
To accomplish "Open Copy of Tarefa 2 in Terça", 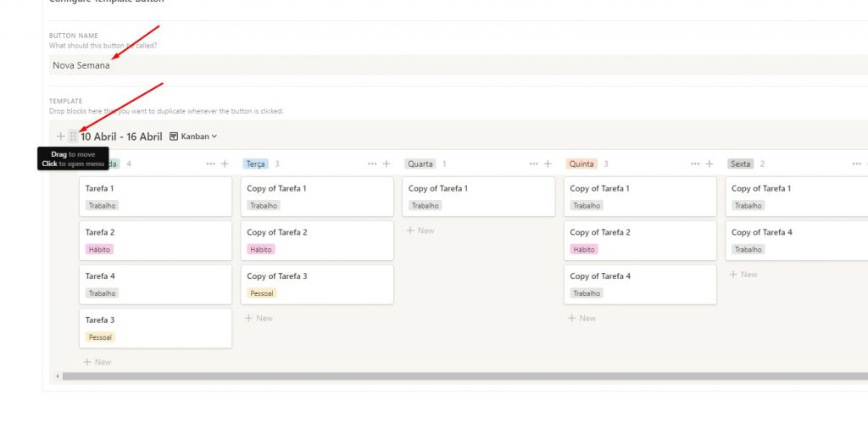I will pos(317,241).
